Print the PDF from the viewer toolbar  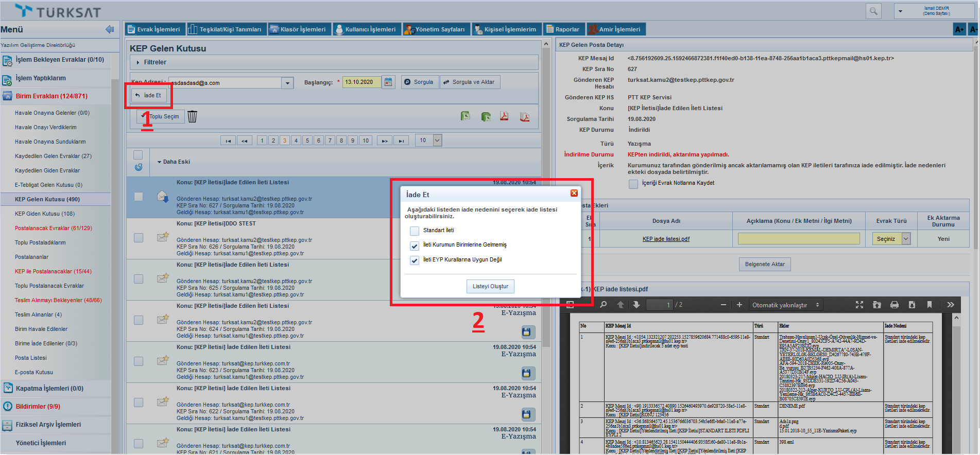click(x=894, y=305)
